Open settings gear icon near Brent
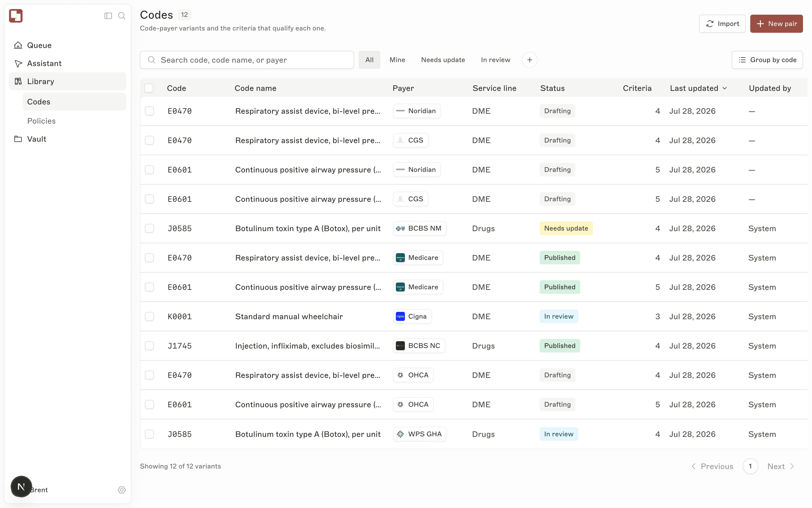This screenshot has height=508, width=812. click(x=122, y=490)
